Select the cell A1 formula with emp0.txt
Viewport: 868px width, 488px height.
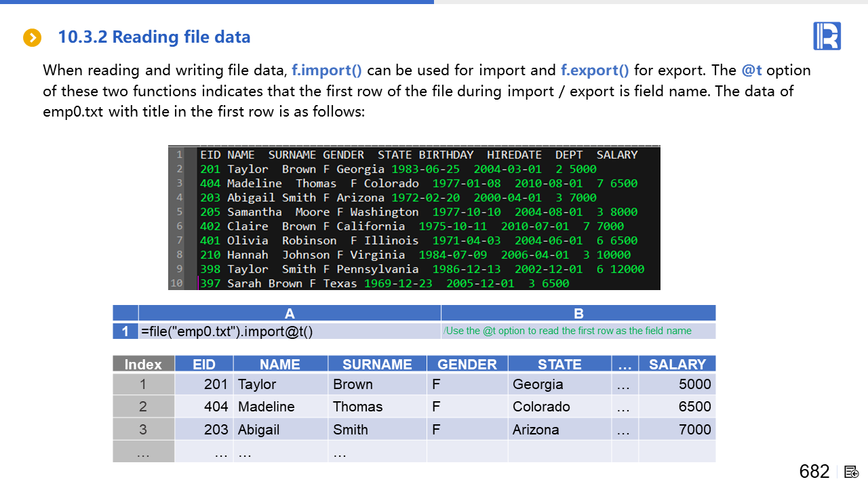tap(226, 331)
